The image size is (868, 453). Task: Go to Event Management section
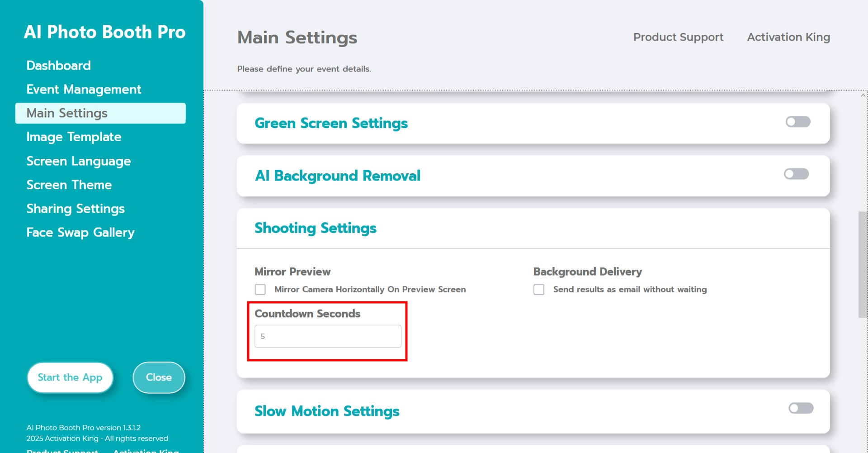[84, 90]
